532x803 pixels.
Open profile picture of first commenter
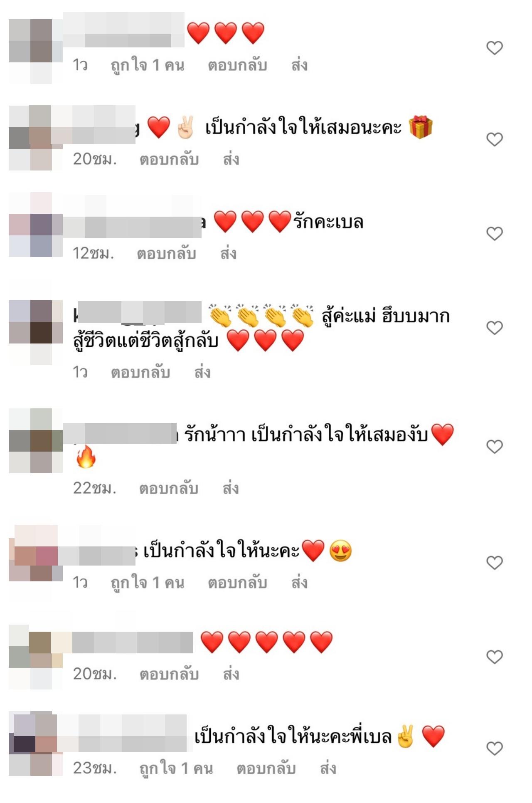click(x=36, y=51)
